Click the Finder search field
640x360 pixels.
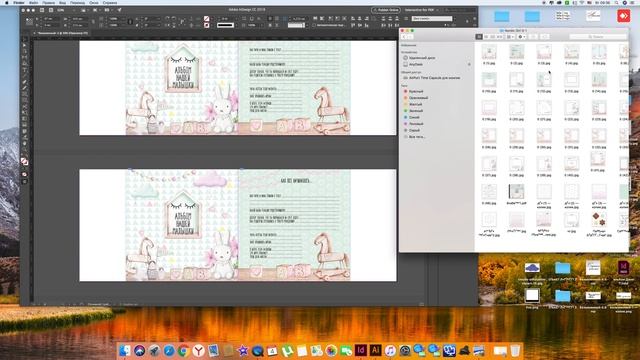pyautogui.click(x=598, y=37)
